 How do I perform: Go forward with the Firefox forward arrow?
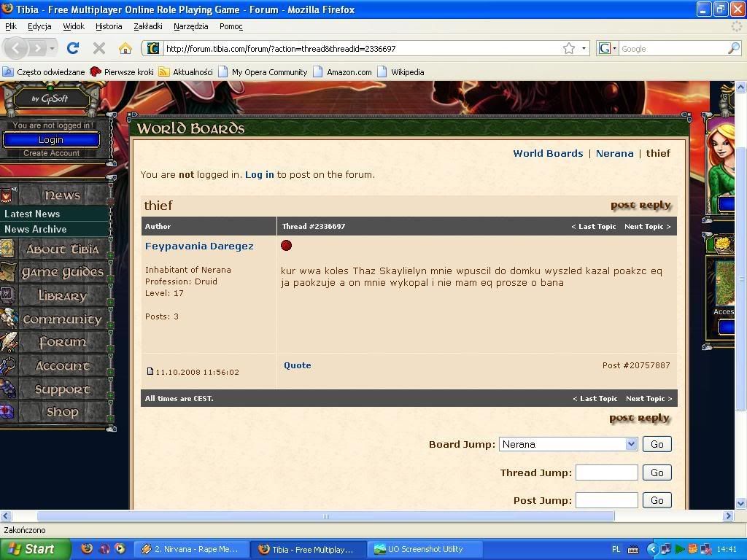(36, 48)
